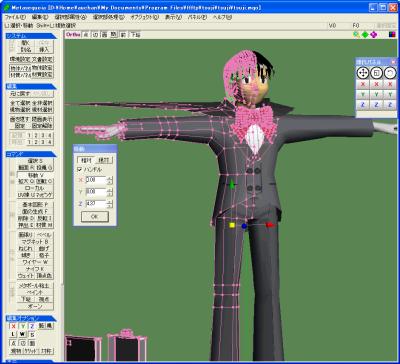Click the red move handle in viewport
The image size is (400, 364).
(x=269, y=225)
